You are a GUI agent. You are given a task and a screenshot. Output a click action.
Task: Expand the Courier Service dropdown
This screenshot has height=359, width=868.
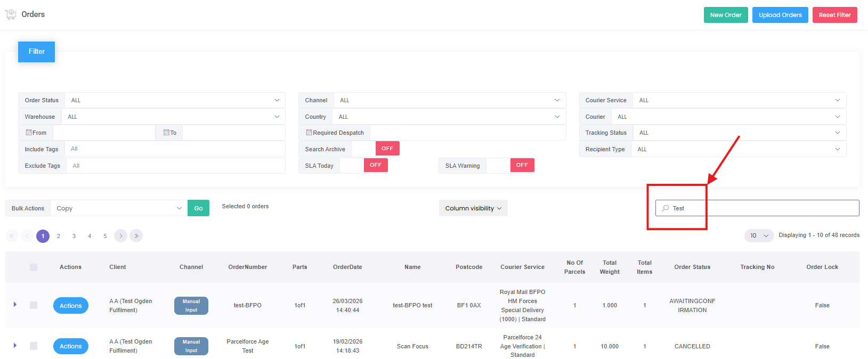click(739, 100)
